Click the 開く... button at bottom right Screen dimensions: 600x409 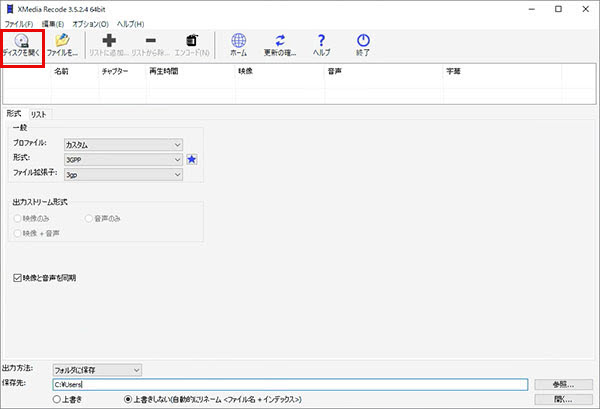563,399
